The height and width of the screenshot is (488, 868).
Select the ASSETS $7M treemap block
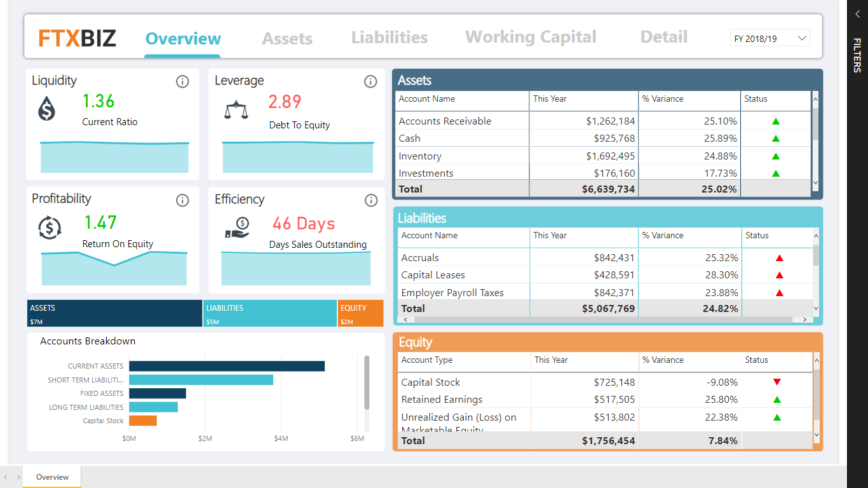coord(114,313)
